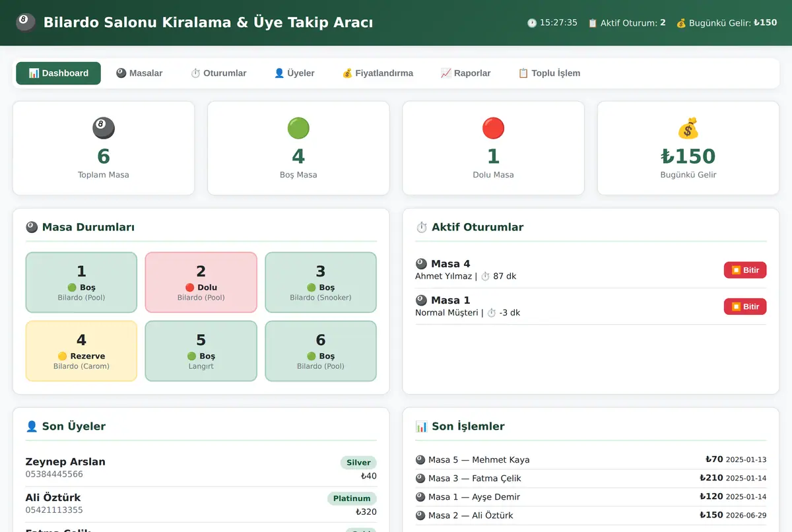Click phone number 05384445566
792x532 pixels.
54,475
